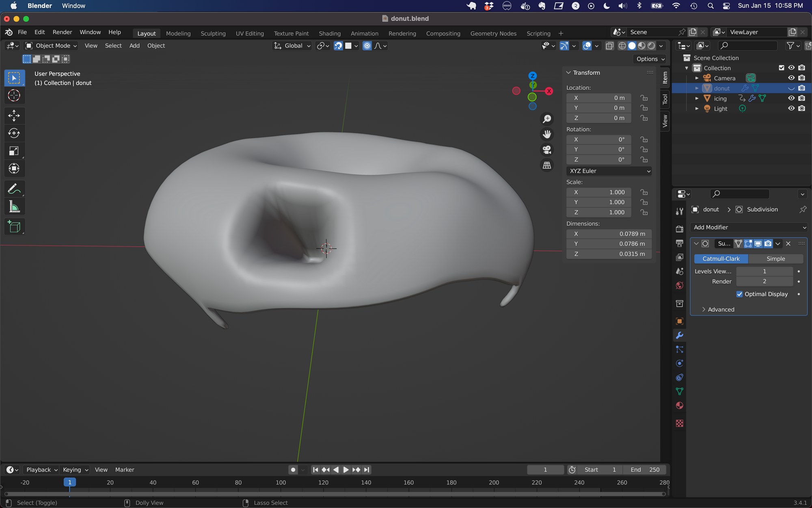Open the Add Modifier menu button
Image resolution: width=812 pixels, height=508 pixels.
[x=749, y=228]
